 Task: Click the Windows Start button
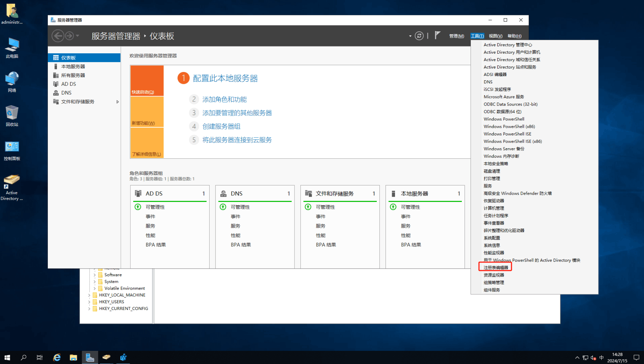[7, 357]
